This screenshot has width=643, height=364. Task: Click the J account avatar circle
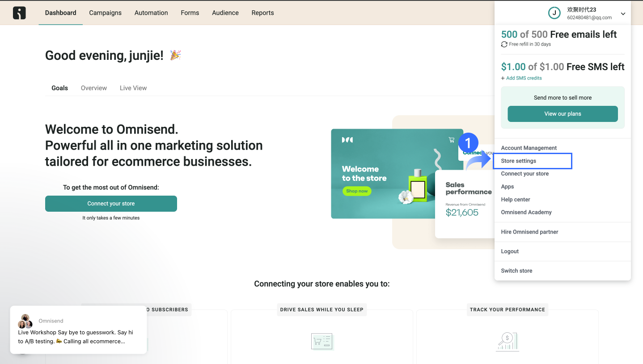554,13
